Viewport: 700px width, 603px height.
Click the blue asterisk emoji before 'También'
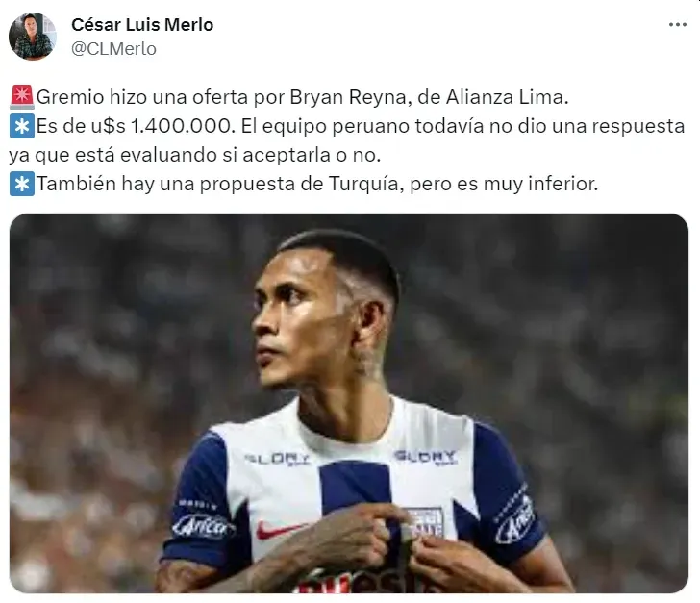click(x=22, y=184)
